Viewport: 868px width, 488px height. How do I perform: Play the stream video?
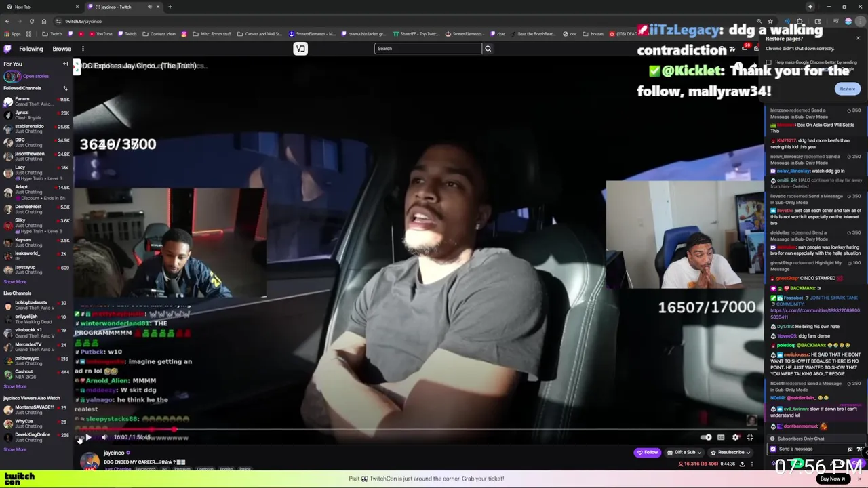coord(88,437)
